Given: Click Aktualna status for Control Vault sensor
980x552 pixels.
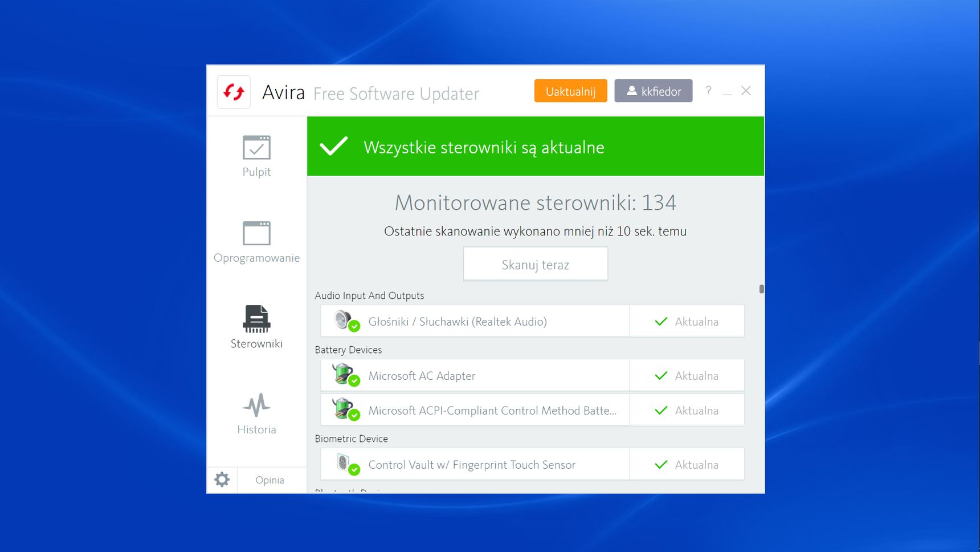Looking at the screenshot, I should tap(687, 465).
